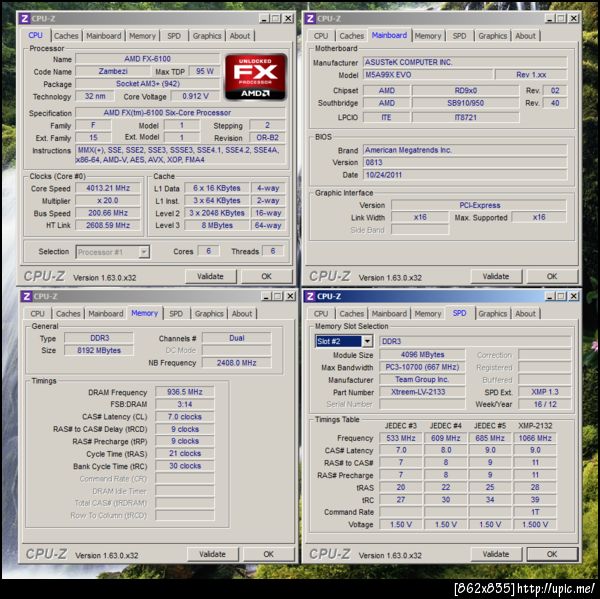Close the SPD CPU-Z window

coord(574,296)
